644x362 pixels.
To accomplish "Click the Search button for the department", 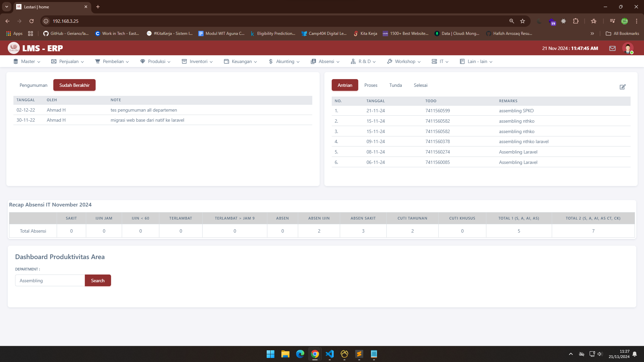I will tap(98, 281).
